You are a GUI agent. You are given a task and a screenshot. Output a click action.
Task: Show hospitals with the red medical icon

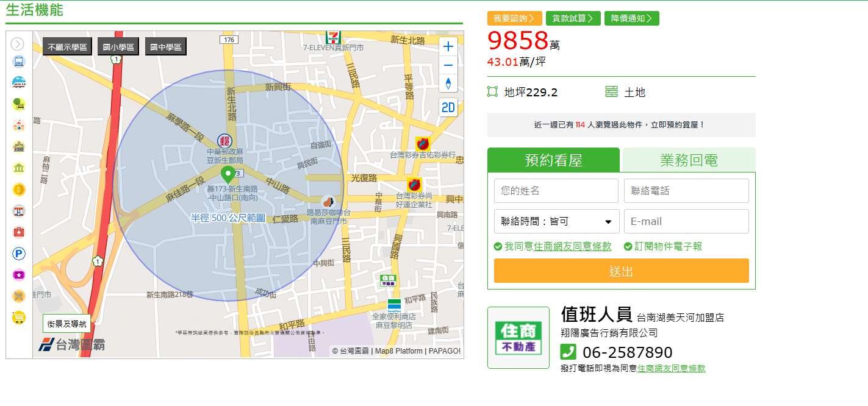pyautogui.click(x=19, y=232)
